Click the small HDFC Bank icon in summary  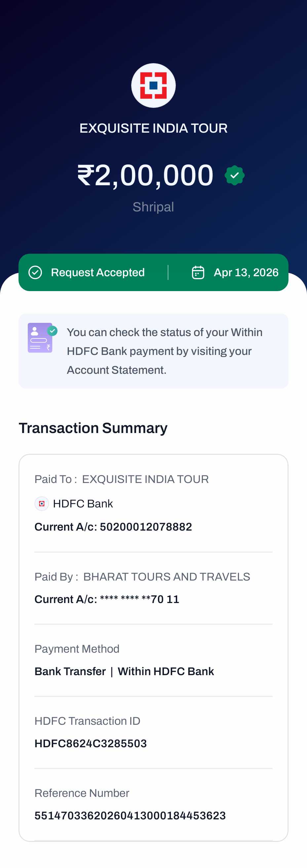pyautogui.click(x=42, y=504)
